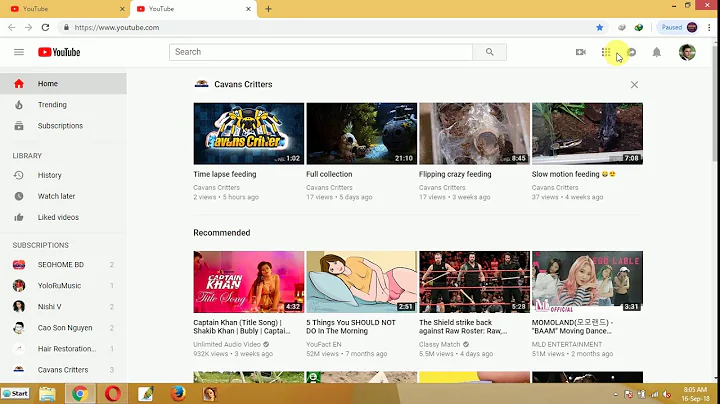The image size is (720, 404).
Task: Click the bookmark star icon
Action: [x=599, y=28]
